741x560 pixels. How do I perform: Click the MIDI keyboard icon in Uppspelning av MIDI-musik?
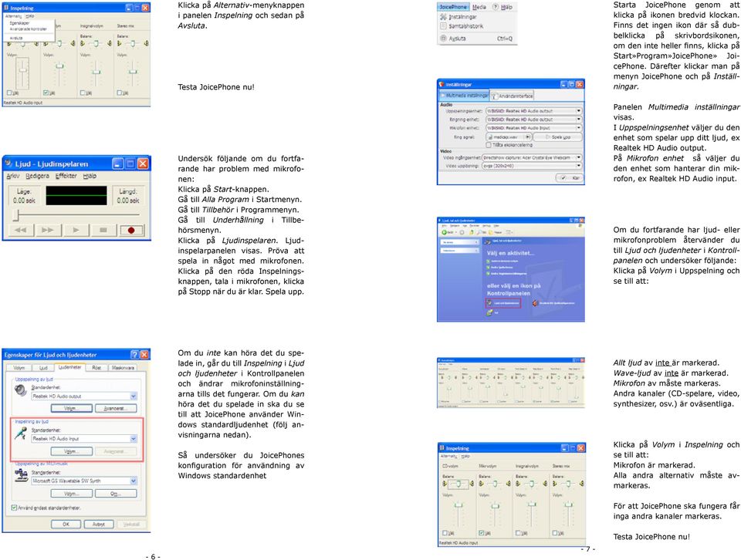(x=21, y=475)
